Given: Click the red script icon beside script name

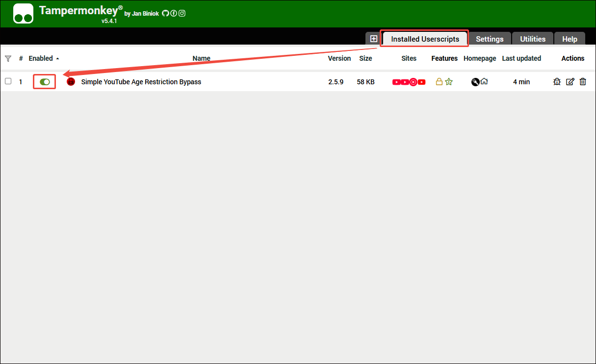Looking at the screenshot, I should [71, 82].
